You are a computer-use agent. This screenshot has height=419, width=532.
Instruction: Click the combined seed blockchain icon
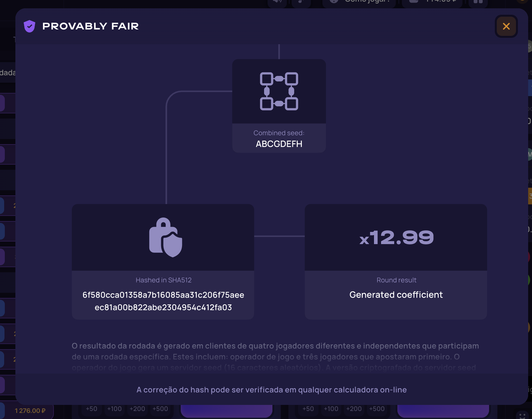279,91
